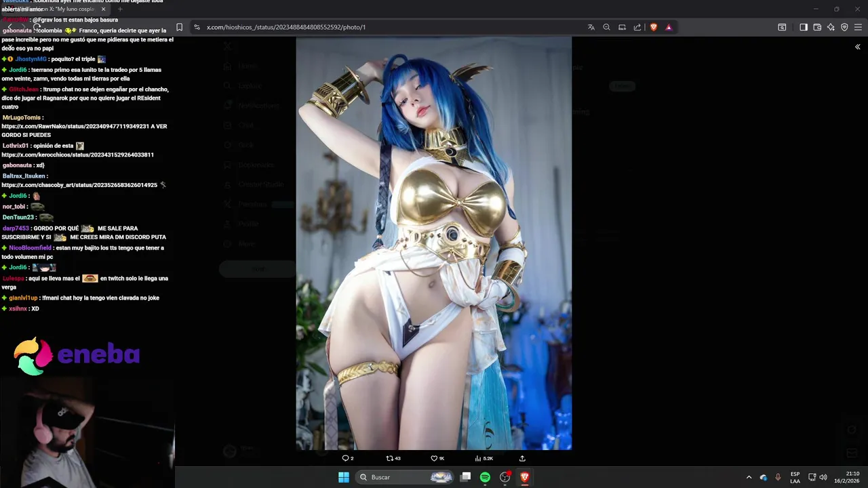
Task: Click OneDrive cloud tray icon
Action: [764, 477]
